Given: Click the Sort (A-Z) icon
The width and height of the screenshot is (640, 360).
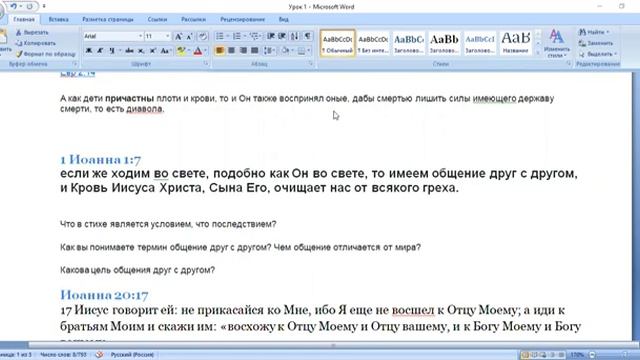Looking at the screenshot, I should click(x=294, y=36).
